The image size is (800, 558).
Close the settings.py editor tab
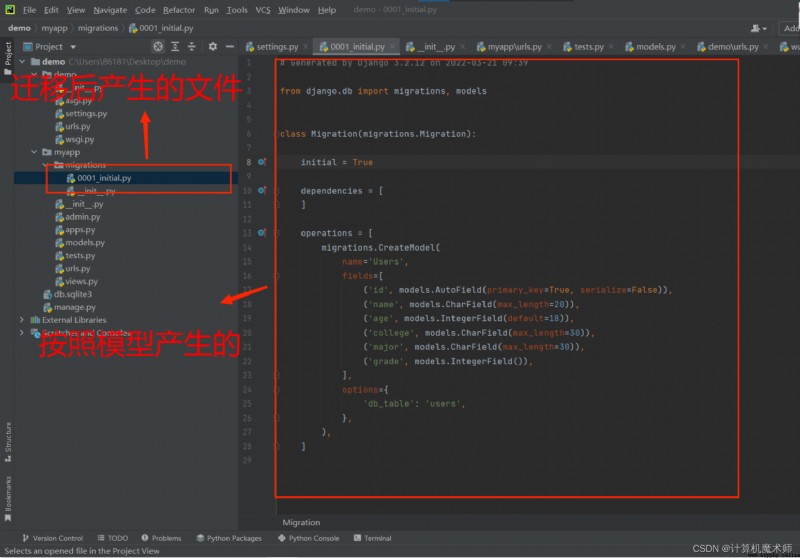pyautogui.click(x=306, y=46)
